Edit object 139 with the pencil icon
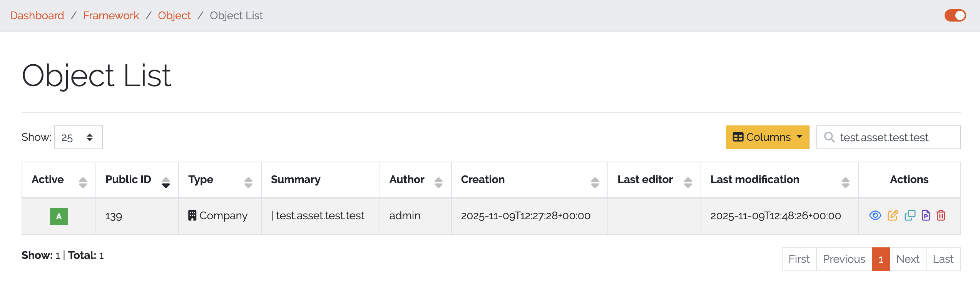Screen dimensions: 980x297 coord(893,215)
